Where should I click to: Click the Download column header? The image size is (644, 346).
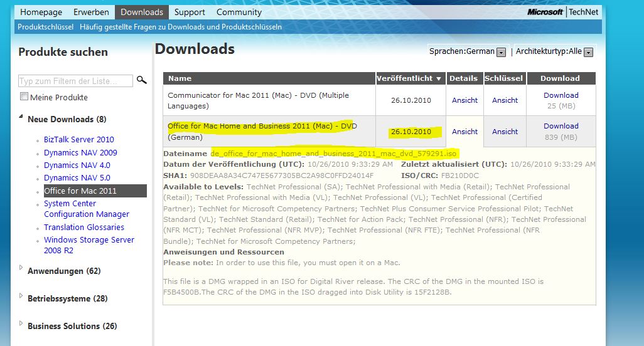pos(561,78)
